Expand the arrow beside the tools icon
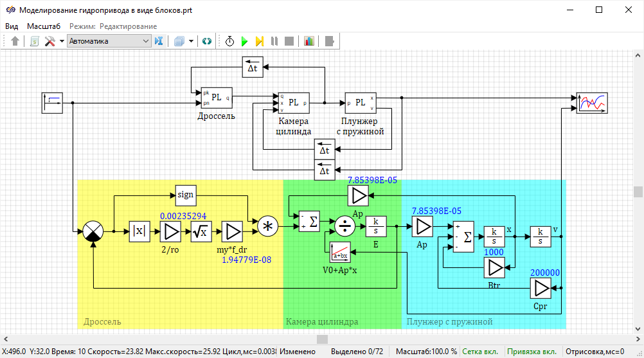 (x=62, y=41)
